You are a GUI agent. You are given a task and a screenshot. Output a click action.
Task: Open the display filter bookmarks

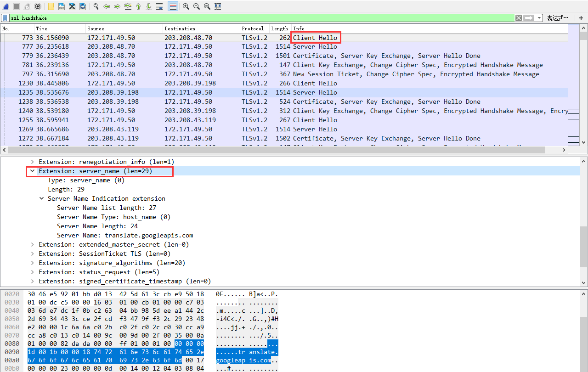[x=5, y=18]
